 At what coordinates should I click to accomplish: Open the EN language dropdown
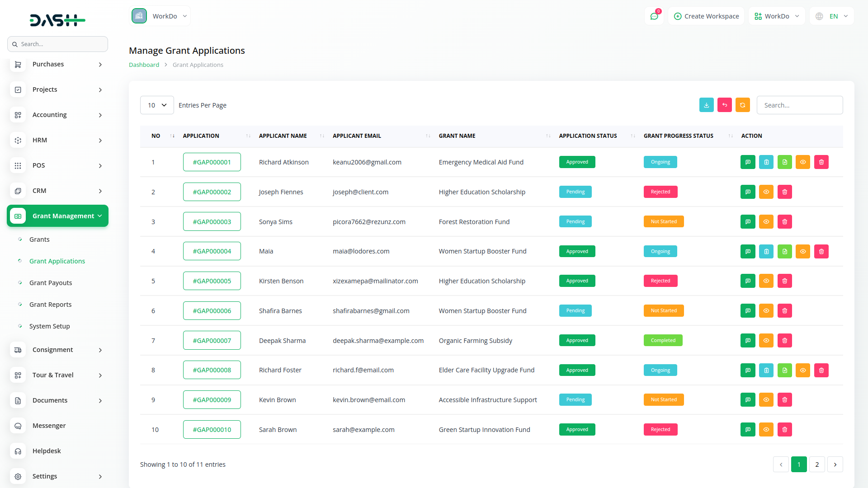click(832, 16)
